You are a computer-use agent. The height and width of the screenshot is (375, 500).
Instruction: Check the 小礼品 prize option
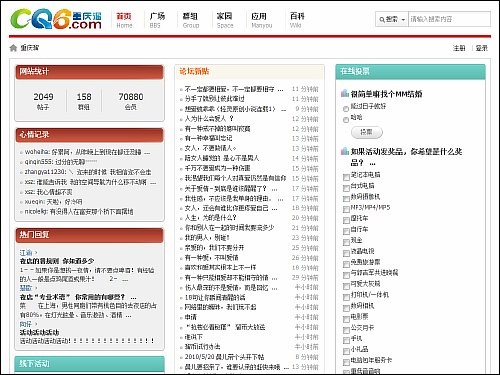[x=346, y=351]
